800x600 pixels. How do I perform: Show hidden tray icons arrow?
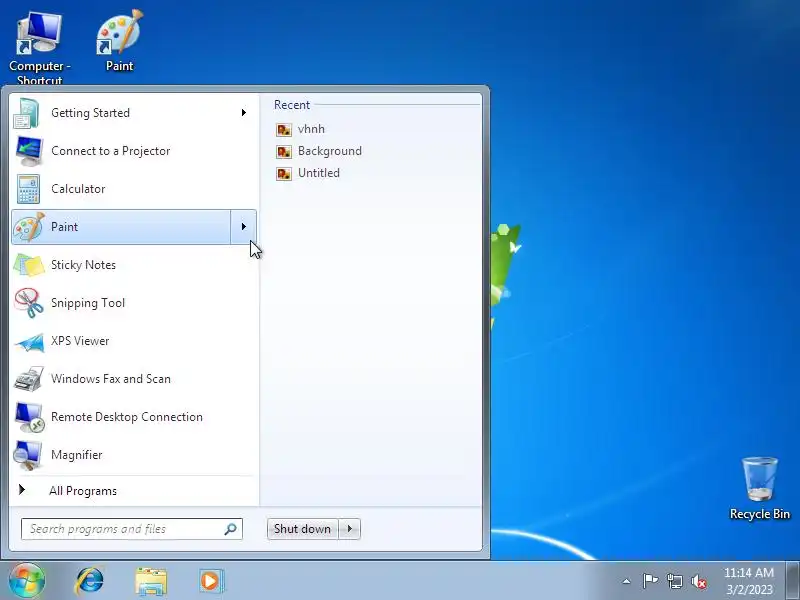click(627, 581)
